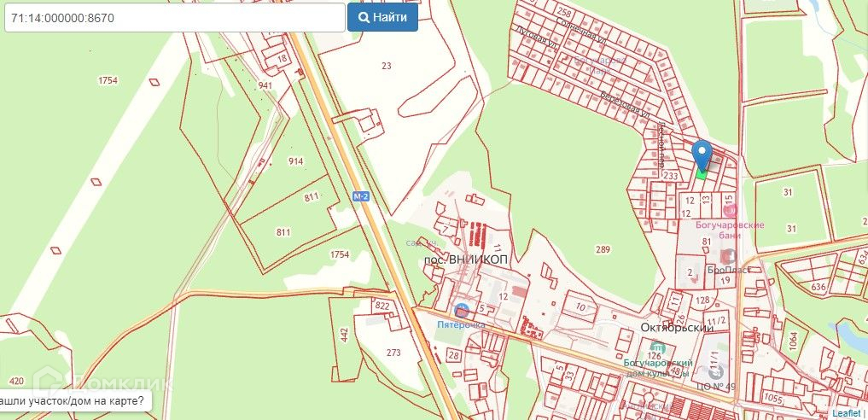Click the Найти search button
The width and height of the screenshot is (868, 420).
[382, 17]
